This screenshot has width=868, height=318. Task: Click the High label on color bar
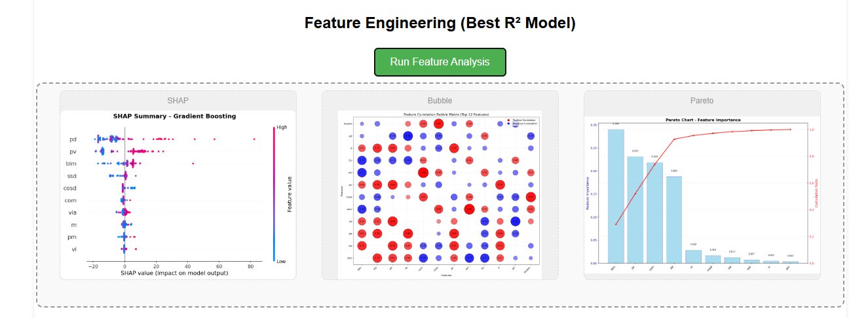[282, 128]
